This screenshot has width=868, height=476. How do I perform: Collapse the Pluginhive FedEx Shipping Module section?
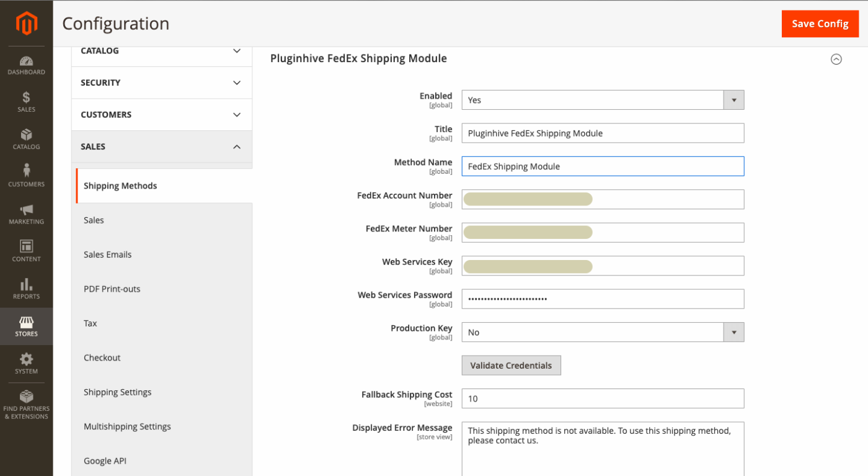836,60
